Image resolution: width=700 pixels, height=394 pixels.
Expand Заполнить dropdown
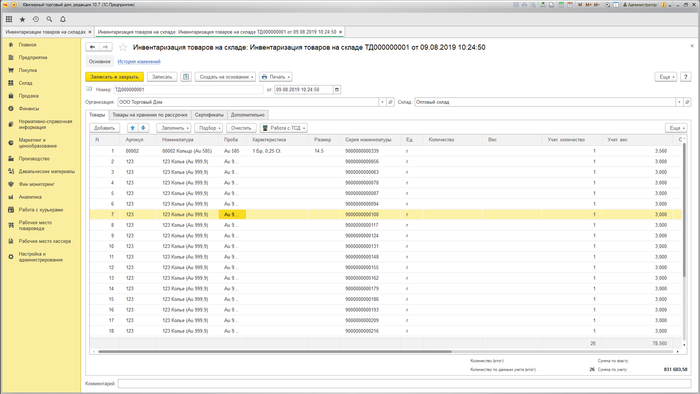tap(174, 128)
